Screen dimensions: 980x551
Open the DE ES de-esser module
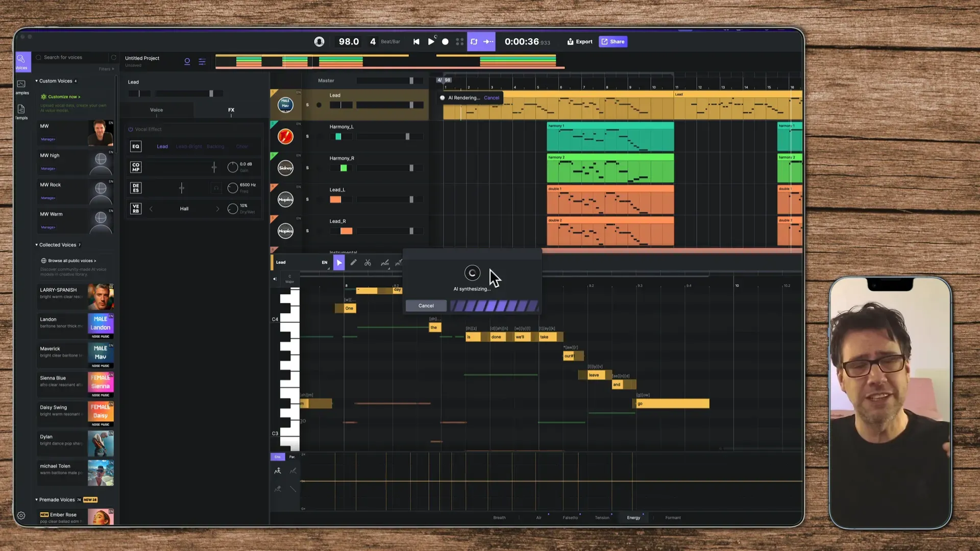(136, 188)
